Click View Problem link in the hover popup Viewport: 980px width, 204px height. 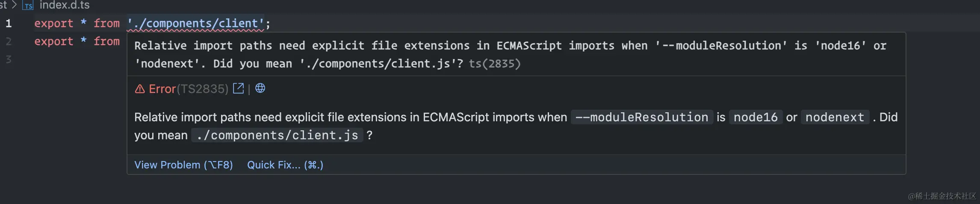(x=183, y=165)
